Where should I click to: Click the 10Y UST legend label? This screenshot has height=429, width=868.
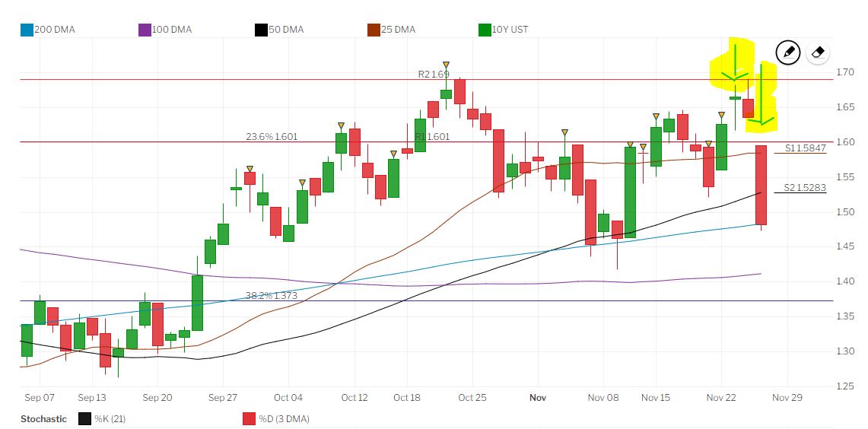pyautogui.click(x=510, y=30)
